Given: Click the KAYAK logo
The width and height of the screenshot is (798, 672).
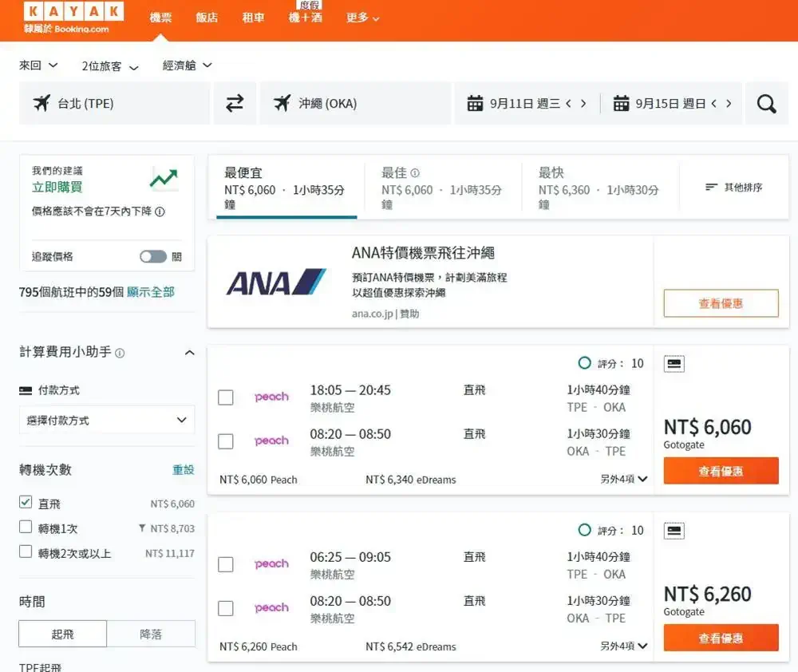Looking at the screenshot, I should coord(73,11).
